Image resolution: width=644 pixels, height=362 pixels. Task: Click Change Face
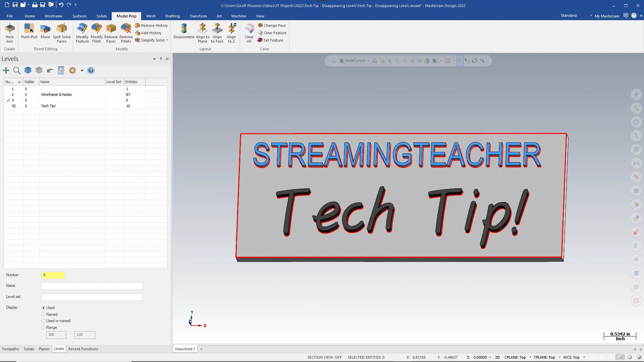click(272, 25)
